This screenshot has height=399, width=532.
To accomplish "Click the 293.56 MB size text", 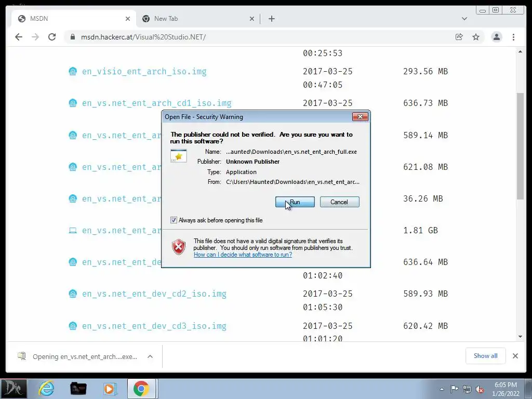I will point(425,71).
